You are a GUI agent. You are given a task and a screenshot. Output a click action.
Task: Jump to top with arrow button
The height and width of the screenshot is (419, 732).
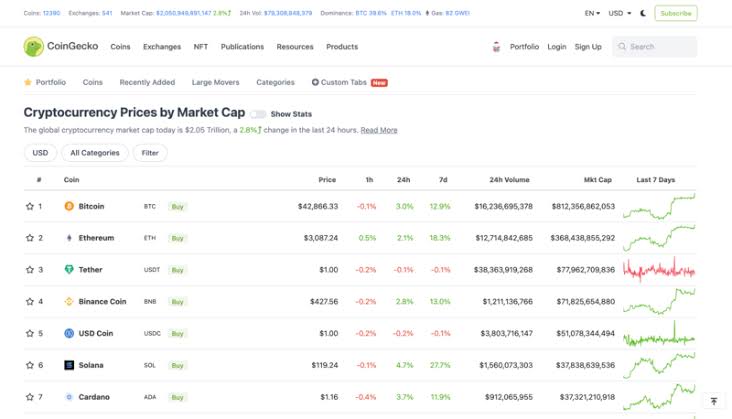(x=714, y=401)
